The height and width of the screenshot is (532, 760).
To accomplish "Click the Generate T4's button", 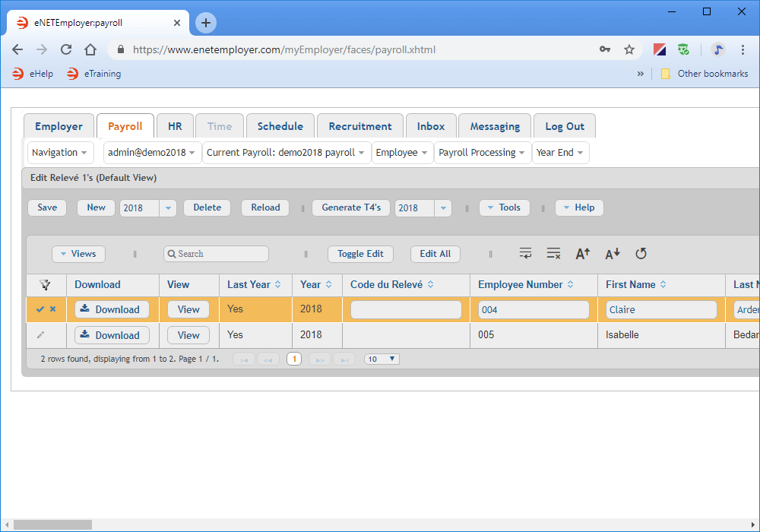I will click(x=350, y=207).
